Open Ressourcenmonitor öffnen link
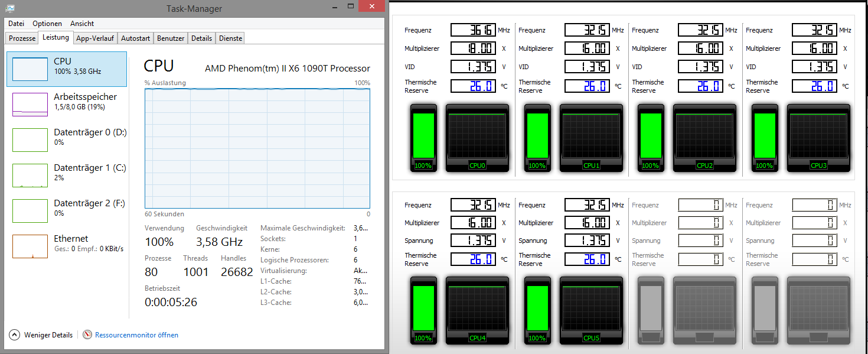Viewport: 868px width, 354px height. tap(136, 334)
